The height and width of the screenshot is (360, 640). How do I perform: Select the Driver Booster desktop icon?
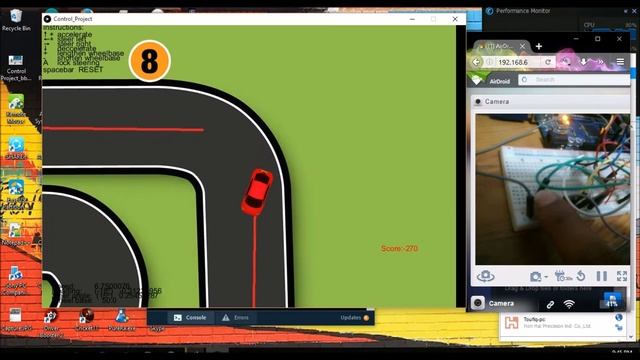[x=51, y=324]
